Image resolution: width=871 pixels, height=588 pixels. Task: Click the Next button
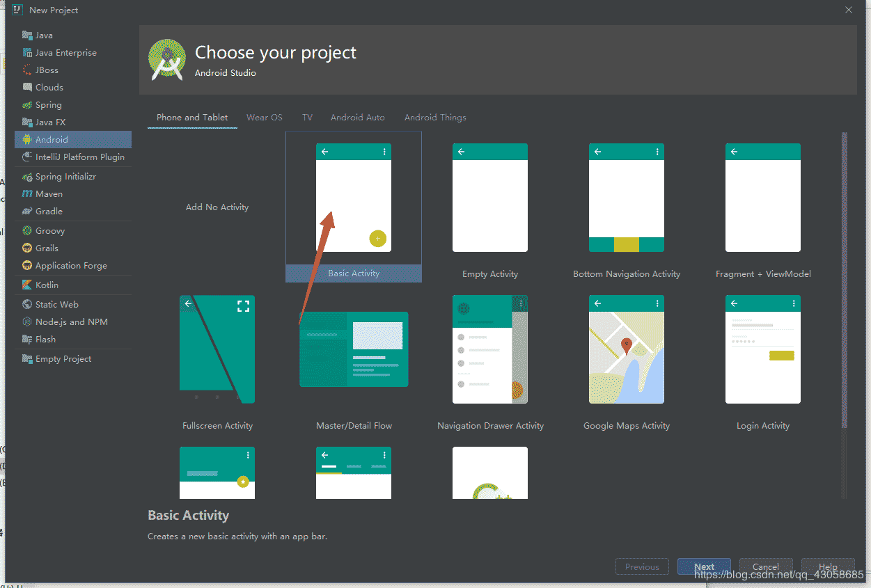[x=704, y=566]
